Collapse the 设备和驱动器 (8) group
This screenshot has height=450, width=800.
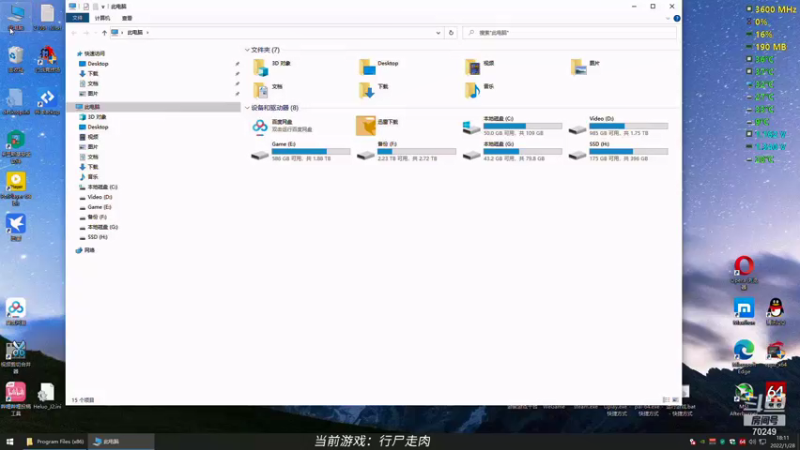[247, 108]
